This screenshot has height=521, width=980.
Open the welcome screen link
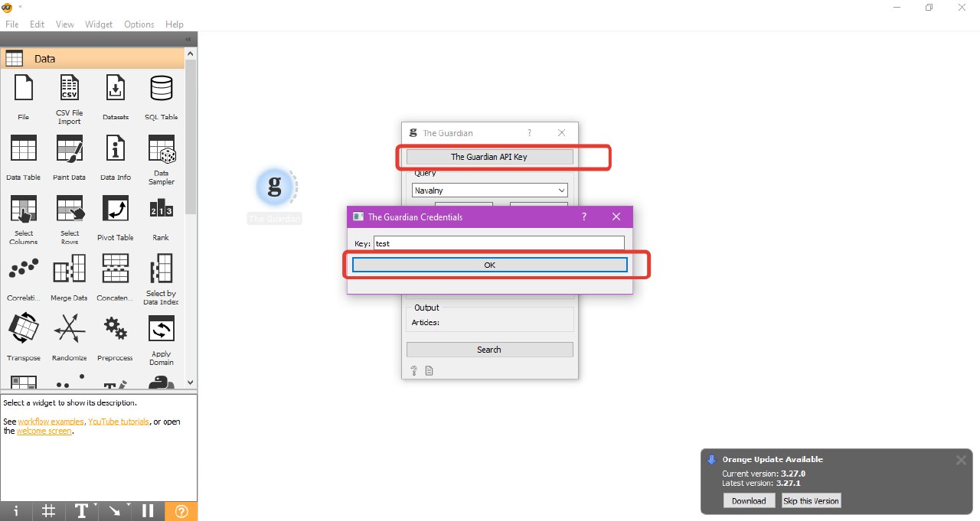click(x=44, y=431)
